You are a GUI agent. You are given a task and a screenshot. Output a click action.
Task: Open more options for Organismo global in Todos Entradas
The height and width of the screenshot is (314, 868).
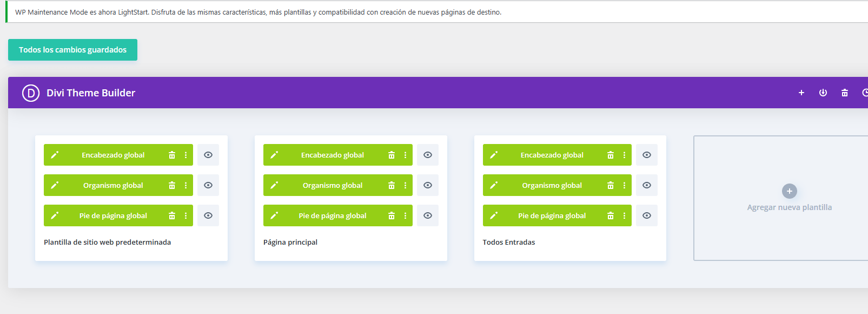pos(624,185)
